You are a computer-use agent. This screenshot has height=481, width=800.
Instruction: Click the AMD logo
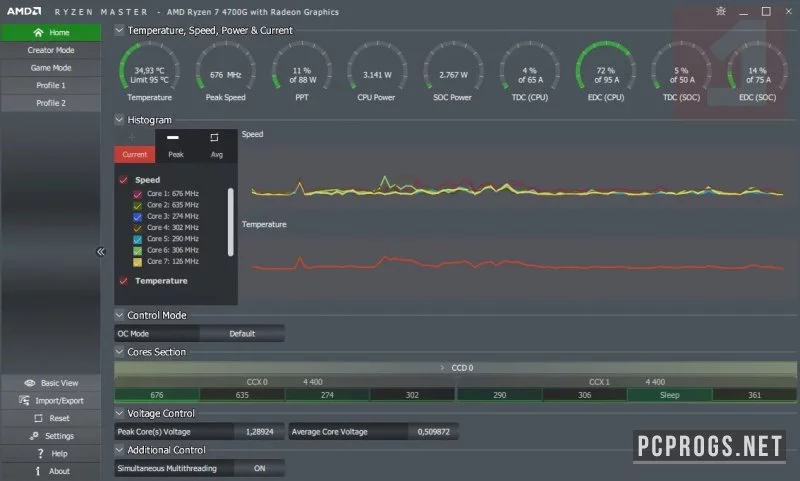click(24, 11)
